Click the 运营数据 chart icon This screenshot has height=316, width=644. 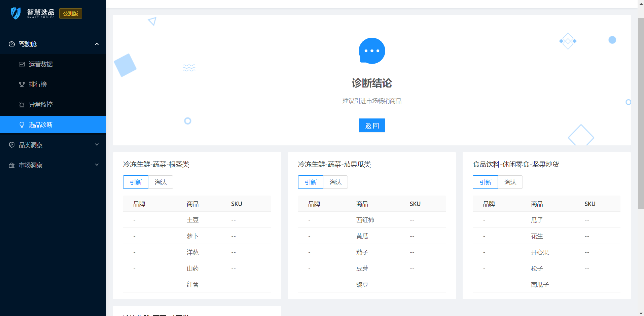click(x=22, y=64)
